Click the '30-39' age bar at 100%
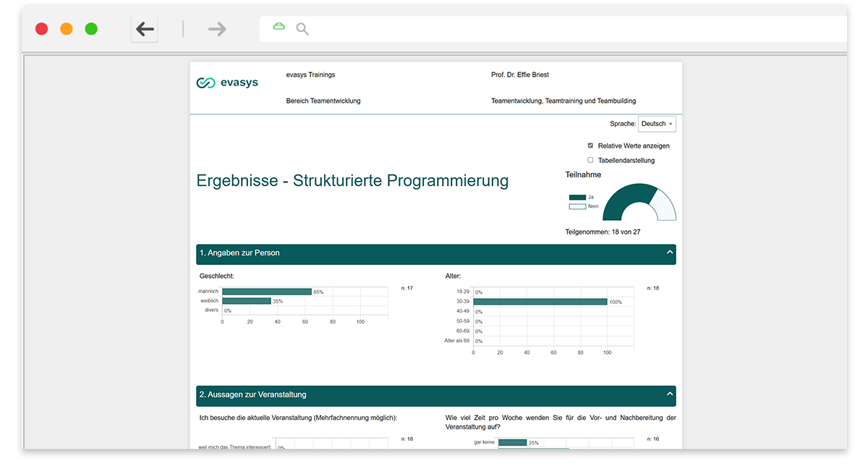The image size is (868, 467). 540,302
